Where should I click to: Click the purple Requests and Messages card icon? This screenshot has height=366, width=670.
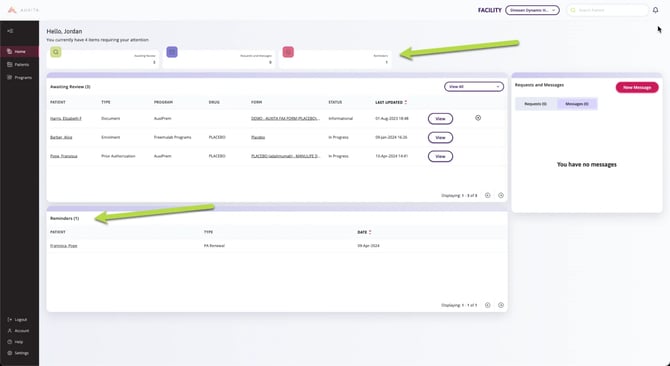[x=172, y=52]
